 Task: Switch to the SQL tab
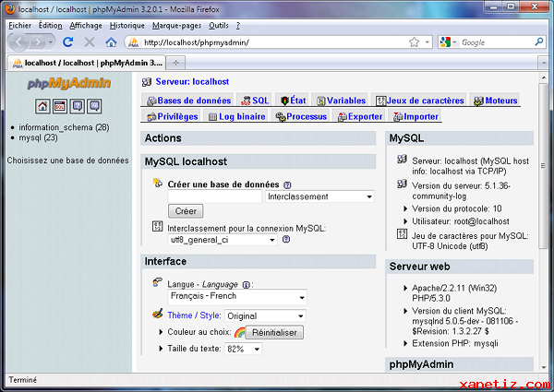(x=255, y=101)
